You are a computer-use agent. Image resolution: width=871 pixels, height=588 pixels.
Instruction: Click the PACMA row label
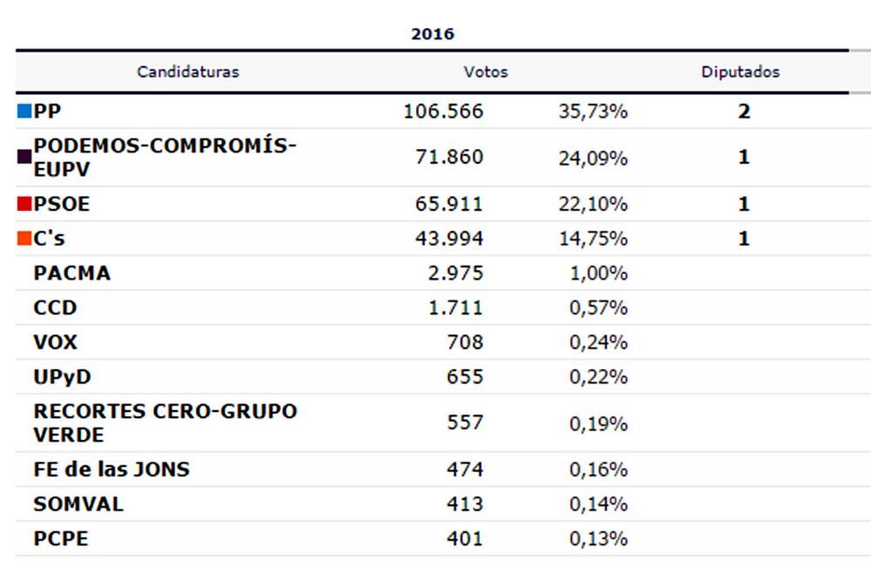(71, 273)
